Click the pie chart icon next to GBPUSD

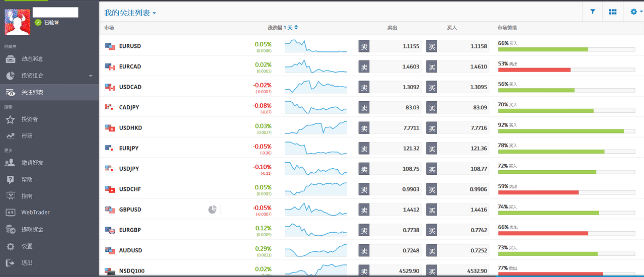click(212, 210)
